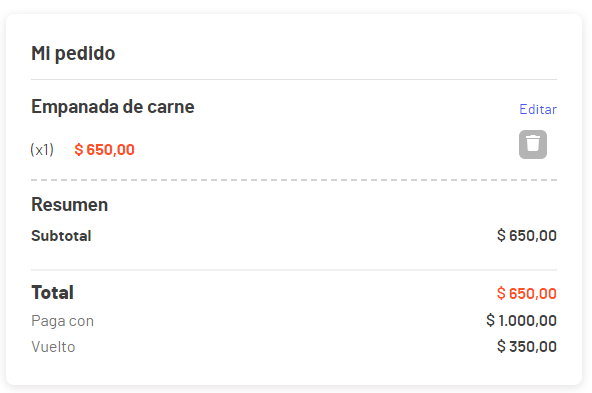Screen dimensions: 592x393
Task: Click the Editar link for the empanada
Action: click(538, 109)
